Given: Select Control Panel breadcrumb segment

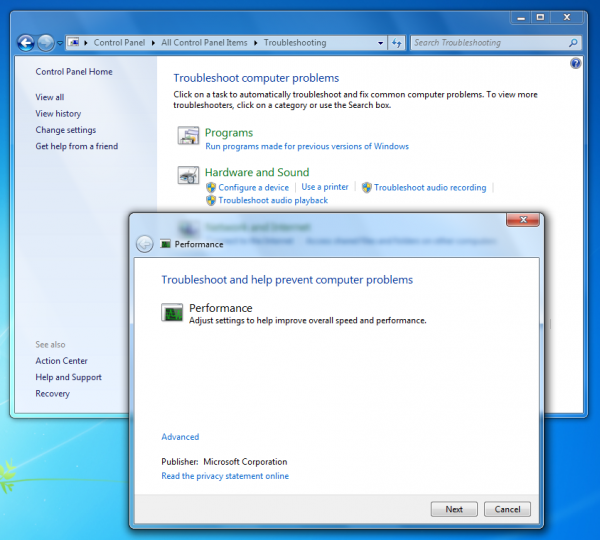Looking at the screenshot, I should (119, 42).
